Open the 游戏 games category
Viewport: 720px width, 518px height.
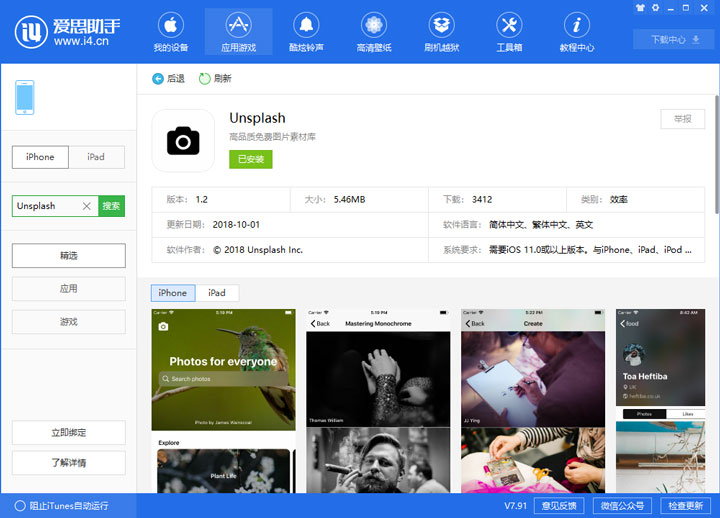(x=69, y=322)
